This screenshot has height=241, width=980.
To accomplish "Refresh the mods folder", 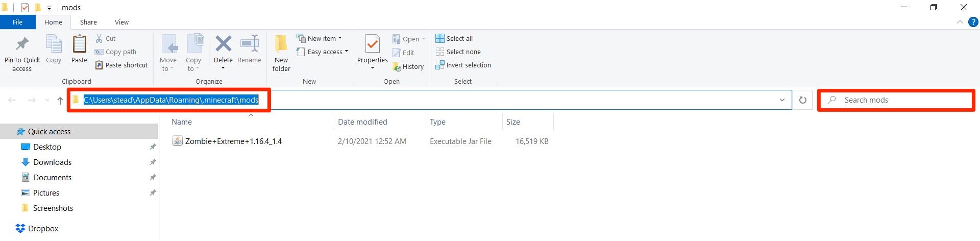I will point(802,100).
